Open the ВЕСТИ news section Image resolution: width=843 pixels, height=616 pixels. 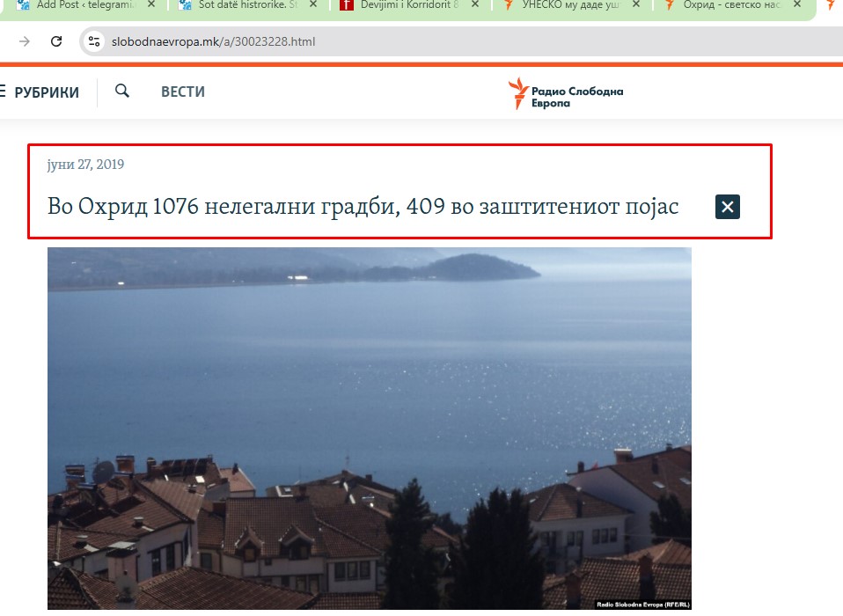(182, 92)
